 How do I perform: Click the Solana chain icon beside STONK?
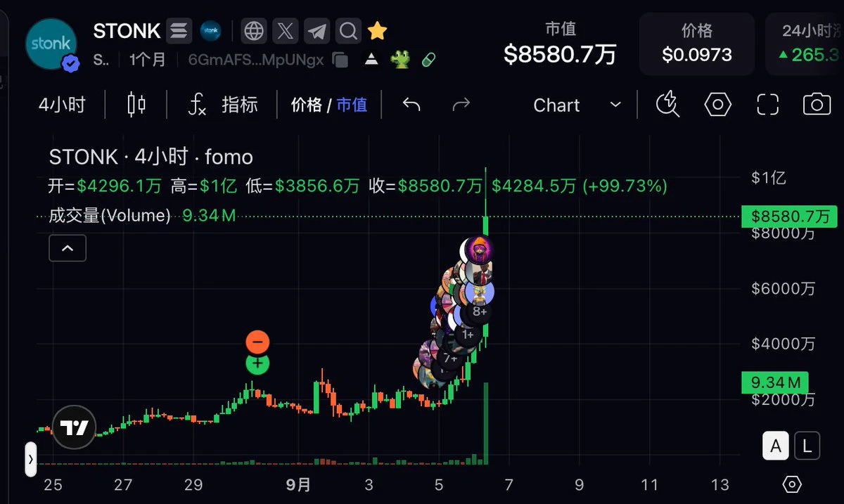tap(179, 31)
